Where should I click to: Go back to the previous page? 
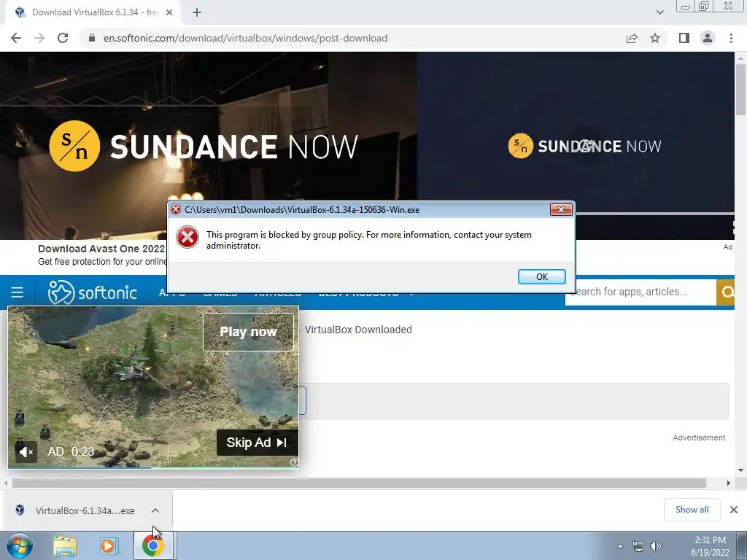16,38
